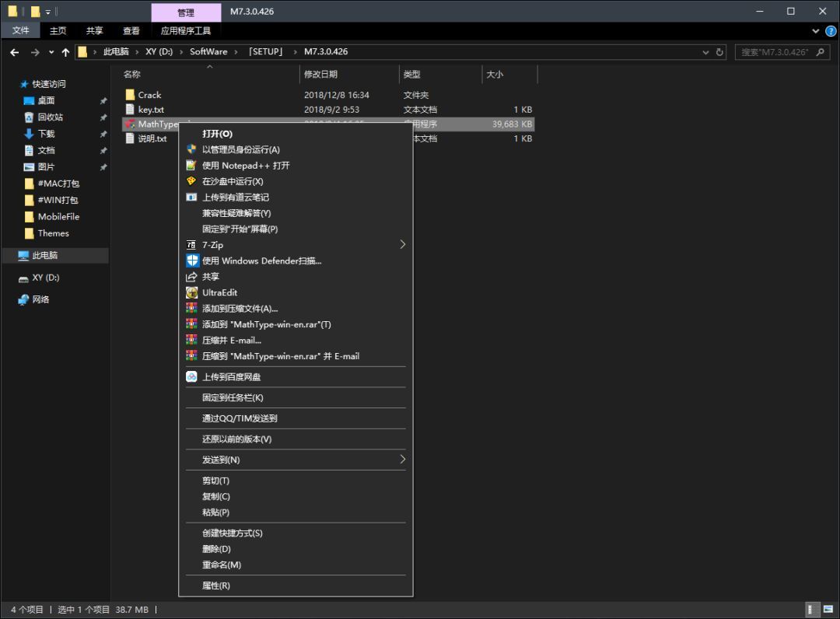The width and height of the screenshot is (840, 619).
Task: Select 以管理员身份运行(A) from context menu
Action: pos(240,149)
